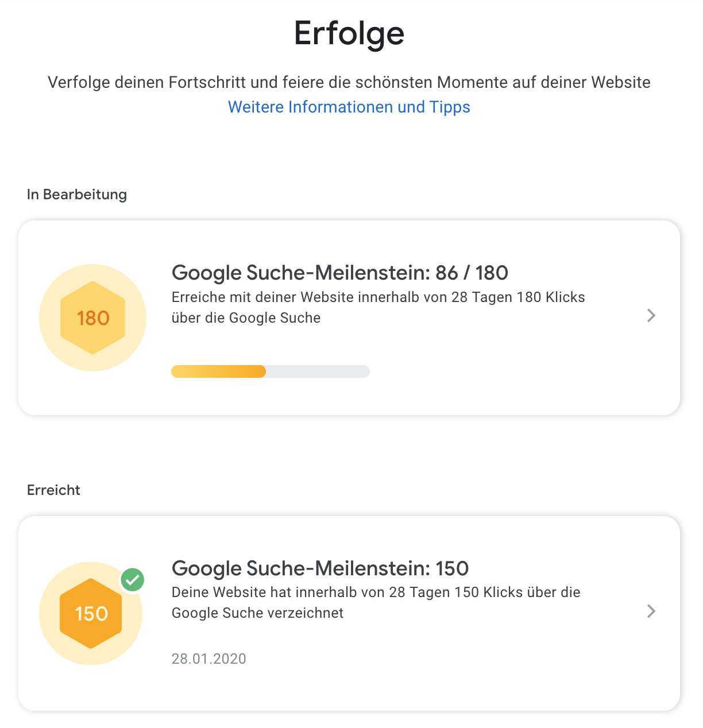The width and height of the screenshot is (703, 728).
Task: Click the 'Erfolge' page heading
Action: (x=349, y=33)
